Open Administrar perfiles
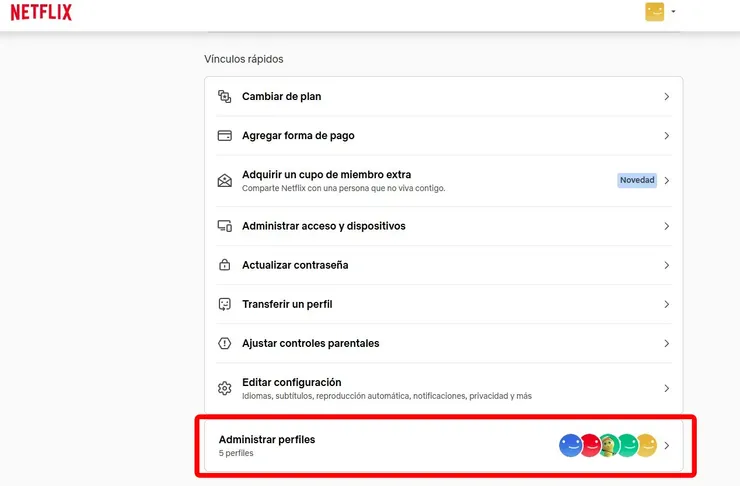 [x=267, y=440]
